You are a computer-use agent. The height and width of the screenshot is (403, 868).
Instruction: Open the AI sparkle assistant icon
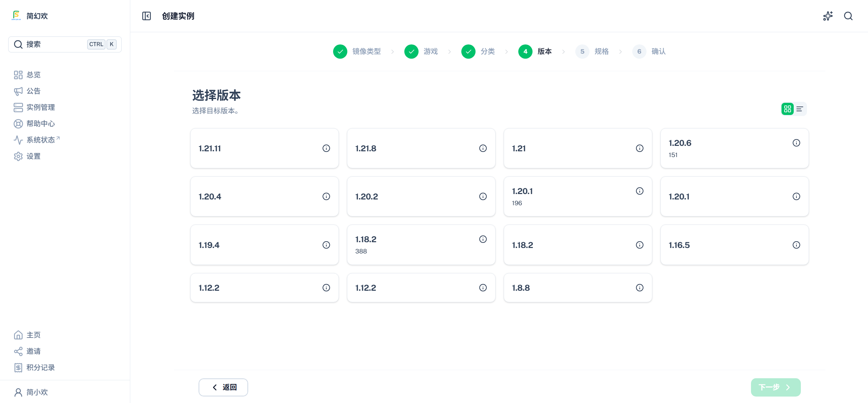tap(828, 16)
